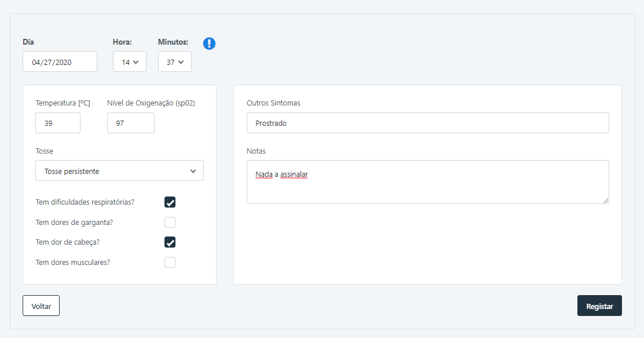
Task: Click the 'Notas' label
Action: (257, 151)
